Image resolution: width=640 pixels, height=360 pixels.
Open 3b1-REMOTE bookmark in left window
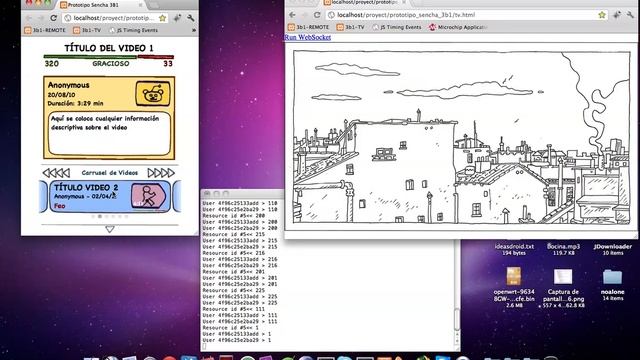(x=44, y=30)
